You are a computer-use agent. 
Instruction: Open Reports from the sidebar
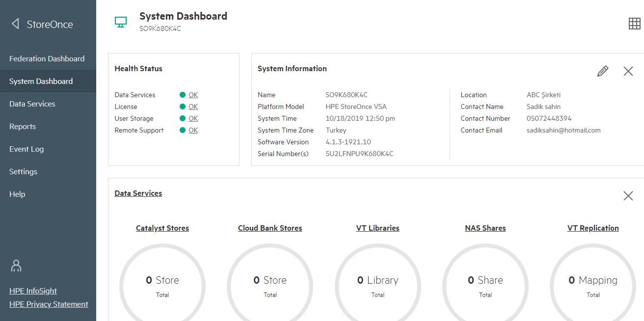tap(48, 126)
